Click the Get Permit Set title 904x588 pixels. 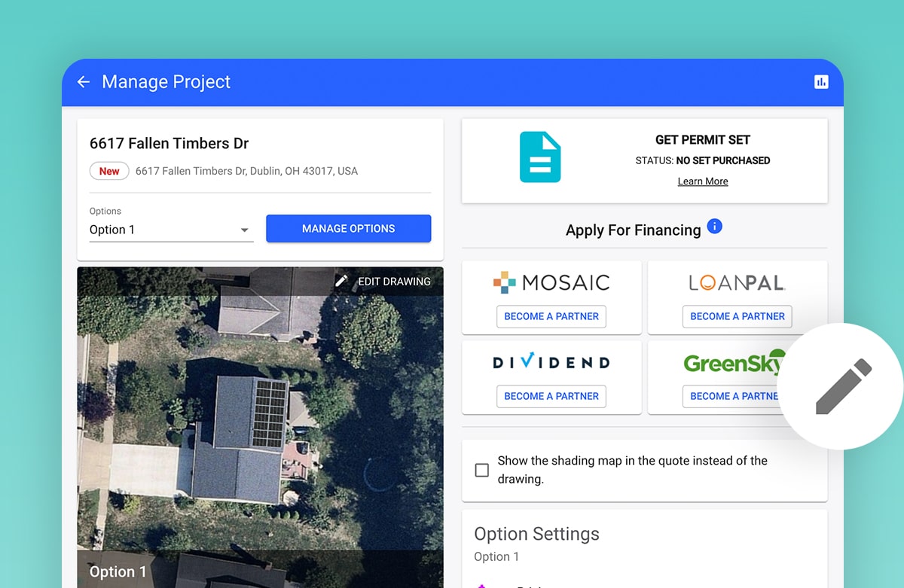pos(703,140)
